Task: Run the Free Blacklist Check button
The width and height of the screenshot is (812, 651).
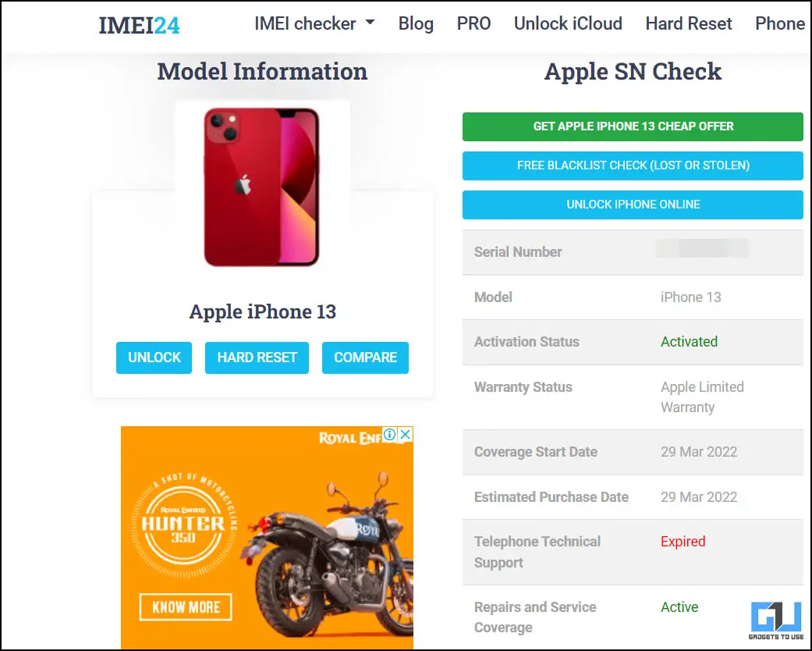Action: pyautogui.click(x=633, y=165)
